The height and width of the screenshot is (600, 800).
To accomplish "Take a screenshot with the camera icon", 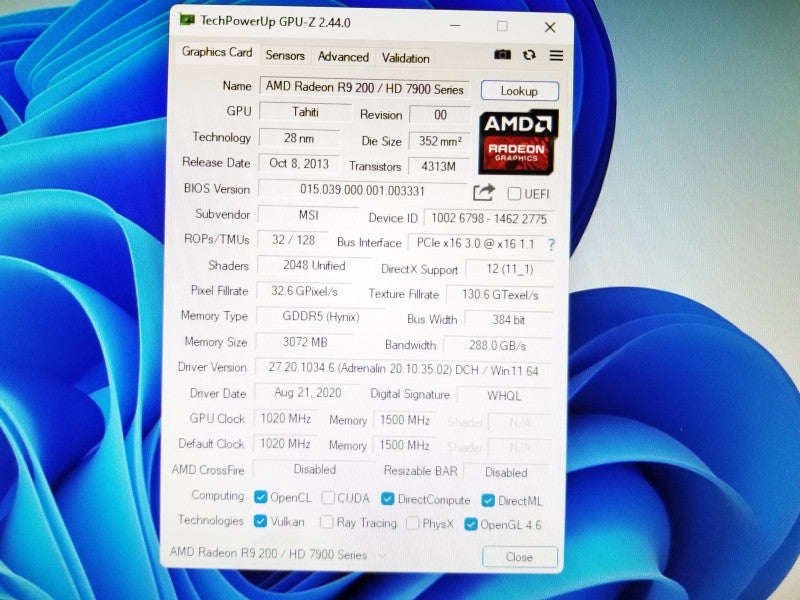I will coord(502,54).
